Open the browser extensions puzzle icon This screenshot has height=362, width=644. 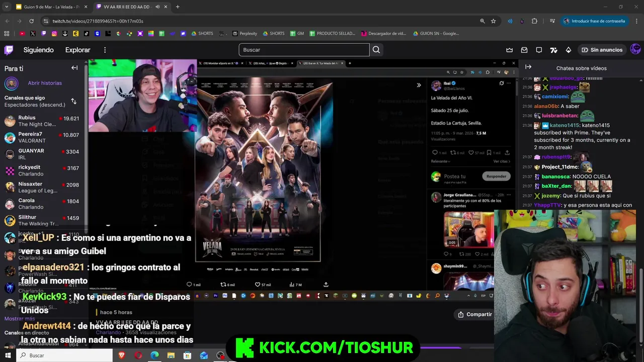point(534,21)
